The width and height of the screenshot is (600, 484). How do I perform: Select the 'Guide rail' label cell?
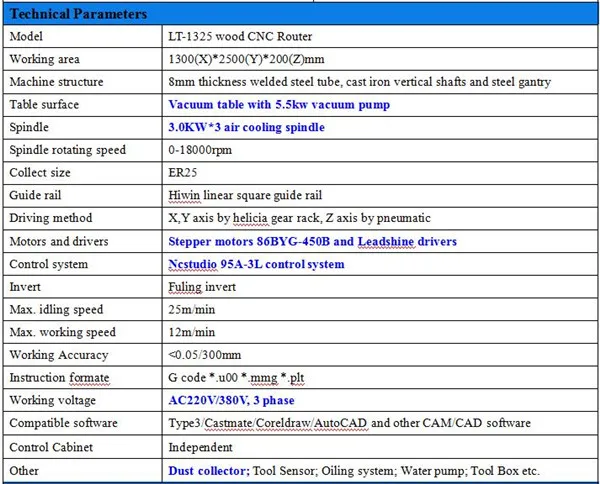pos(83,195)
